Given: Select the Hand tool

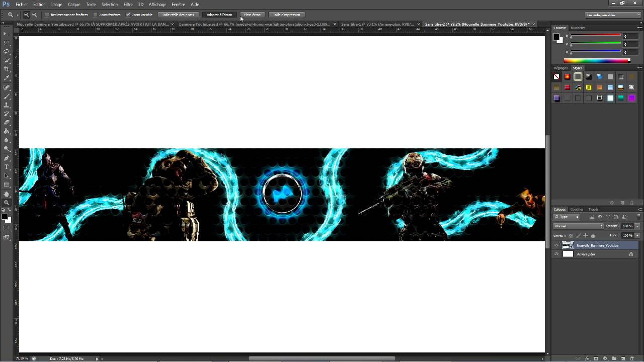Looking at the screenshot, I should (x=7, y=194).
